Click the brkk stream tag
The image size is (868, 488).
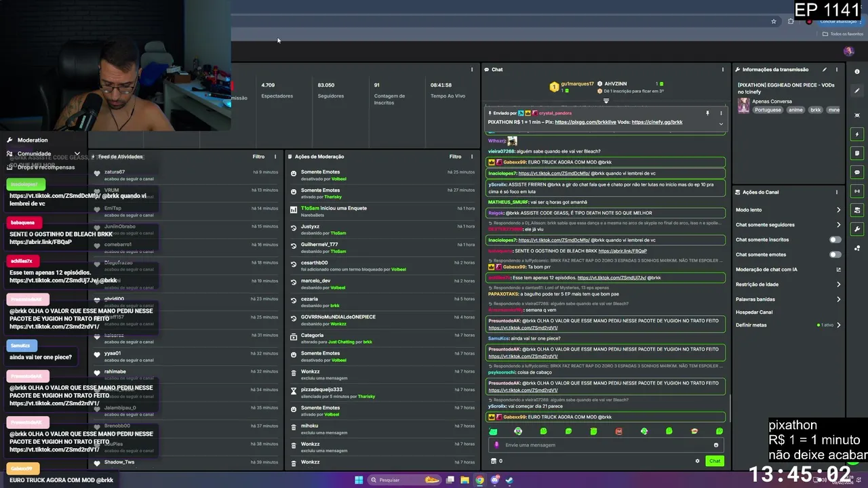click(815, 110)
